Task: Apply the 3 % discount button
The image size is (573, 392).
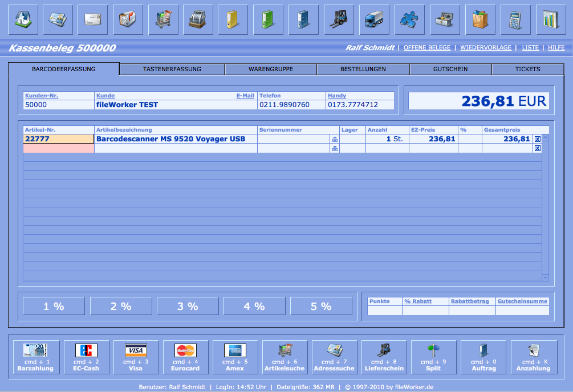Action: pos(188,307)
